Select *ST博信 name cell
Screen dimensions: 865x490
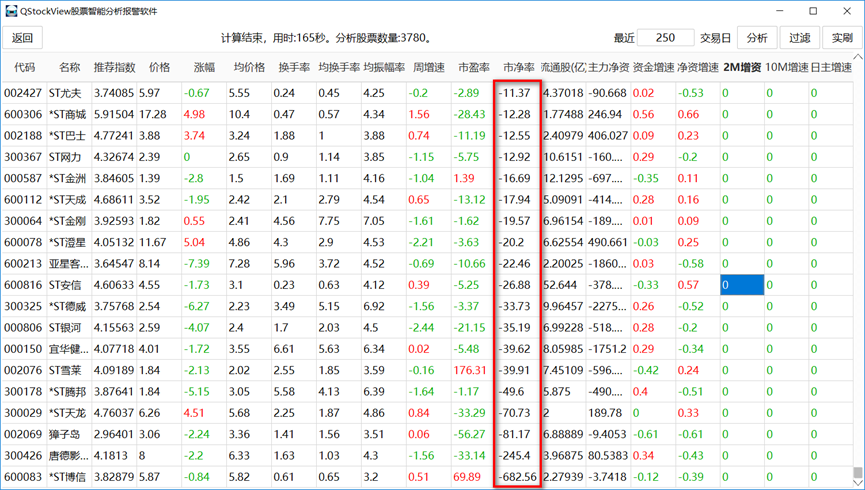pyautogui.click(x=70, y=477)
